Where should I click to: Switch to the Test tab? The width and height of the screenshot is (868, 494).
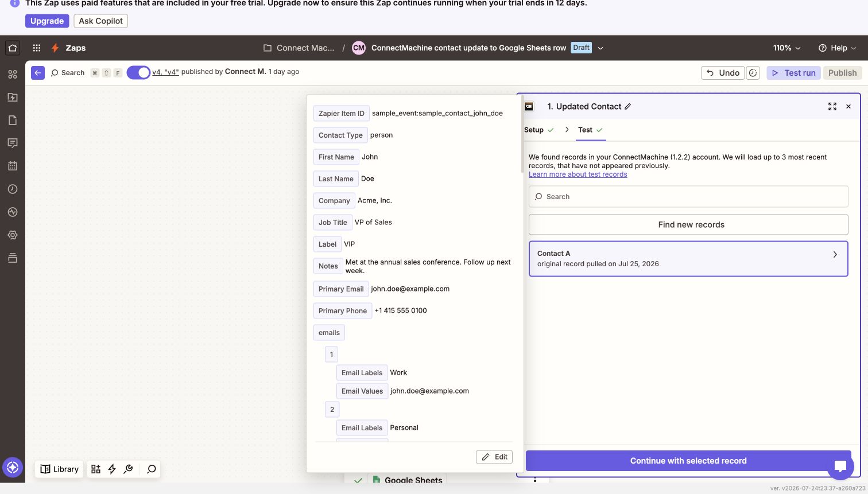(x=590, y=130)
